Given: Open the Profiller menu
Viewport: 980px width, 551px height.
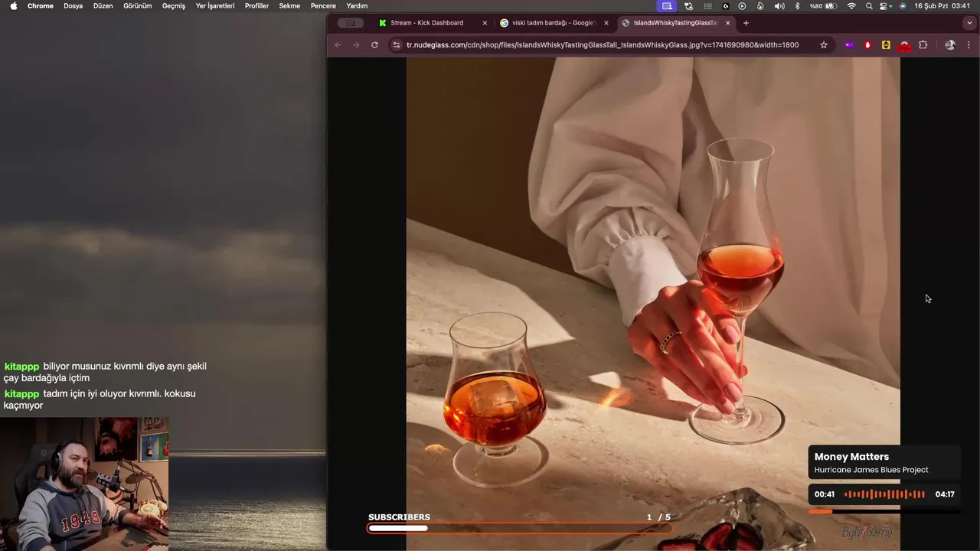Looking at the screenshot, I should [256, 5].
